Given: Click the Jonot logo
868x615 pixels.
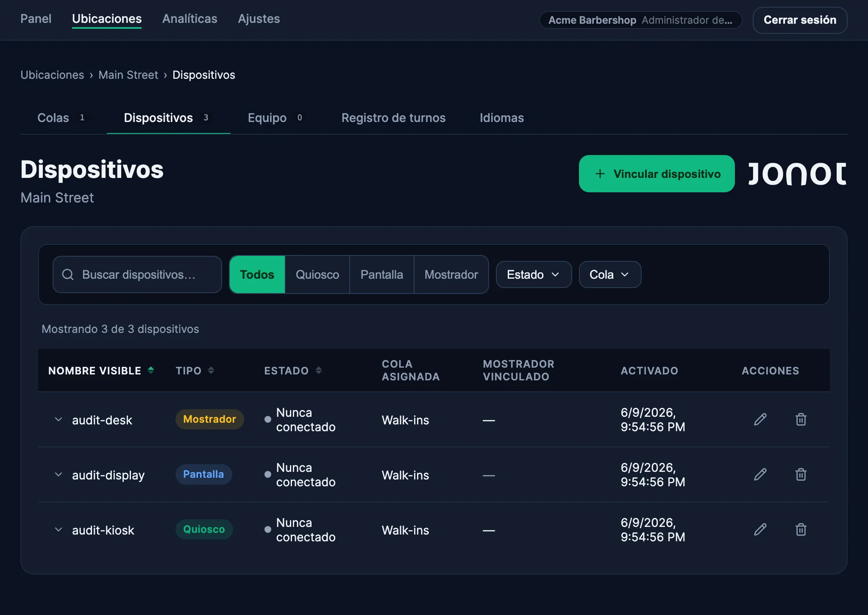Looking at the screenshot, I should [797, 174].
